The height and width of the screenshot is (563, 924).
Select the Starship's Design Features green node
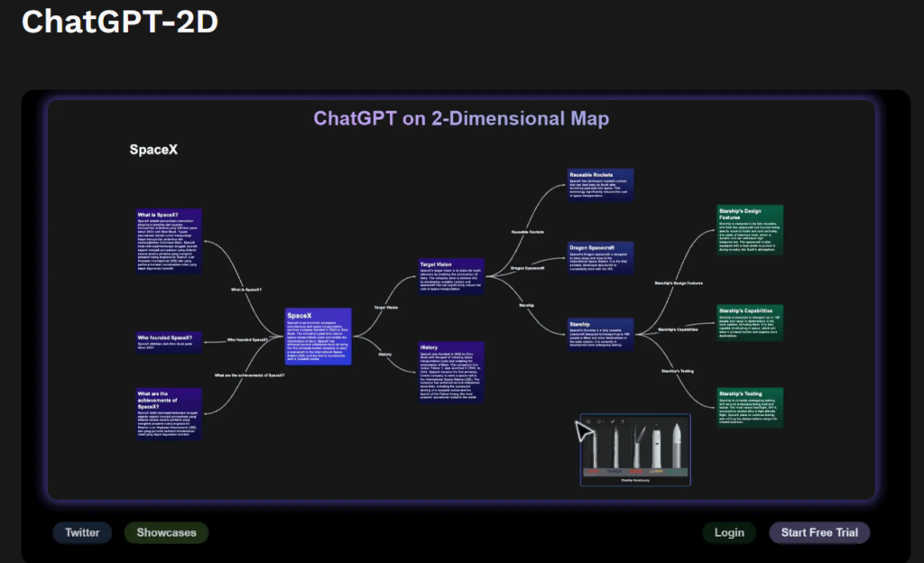pyautogui.click(x=750, y=229)
